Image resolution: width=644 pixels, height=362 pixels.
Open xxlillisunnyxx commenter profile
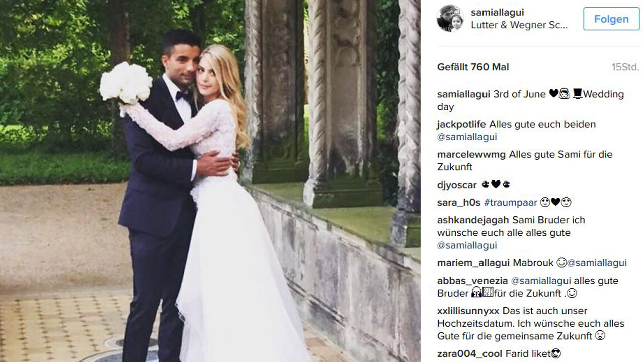coord(468,311)
